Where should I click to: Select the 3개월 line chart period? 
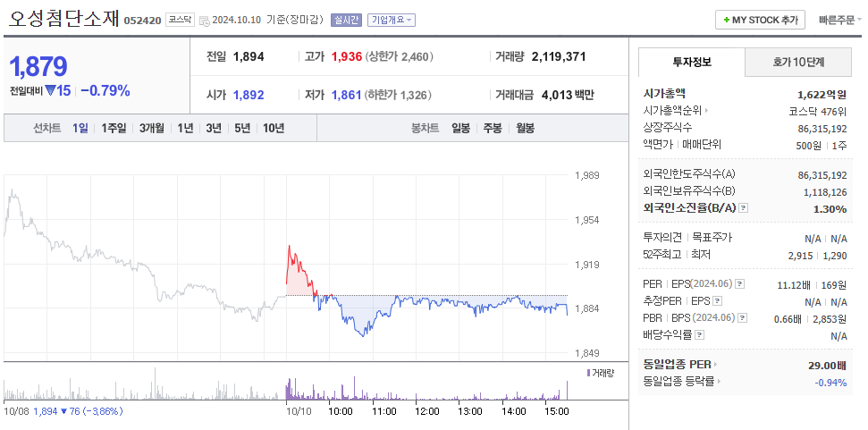(152, 129)
